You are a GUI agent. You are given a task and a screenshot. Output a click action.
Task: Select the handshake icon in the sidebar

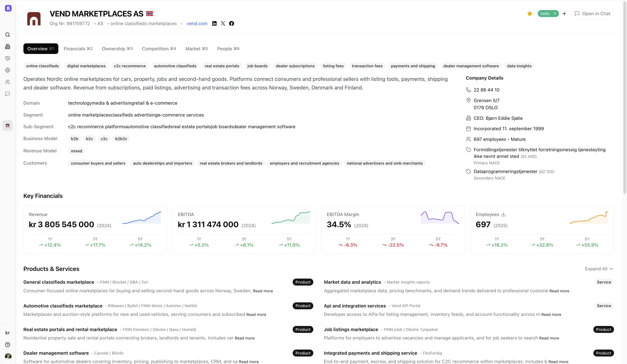7,58
